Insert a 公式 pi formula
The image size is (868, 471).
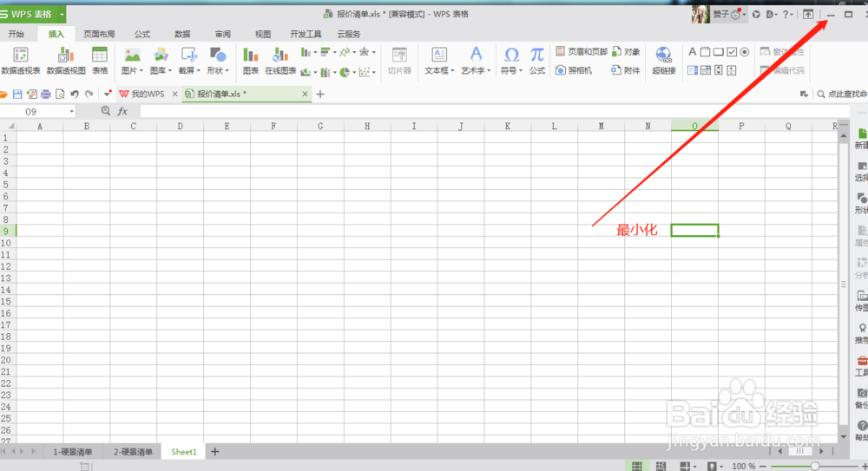point(537,61)
